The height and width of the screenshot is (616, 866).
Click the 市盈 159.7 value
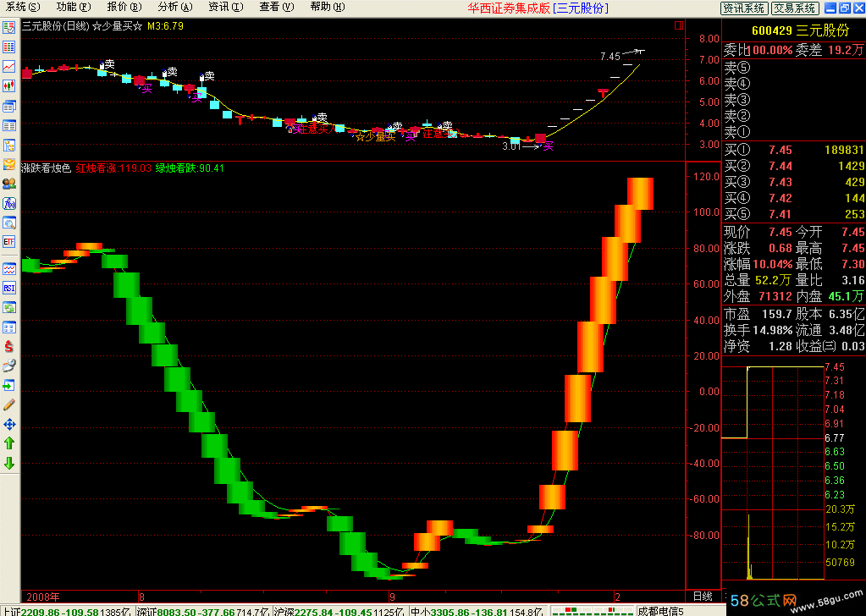coord(776,314)
